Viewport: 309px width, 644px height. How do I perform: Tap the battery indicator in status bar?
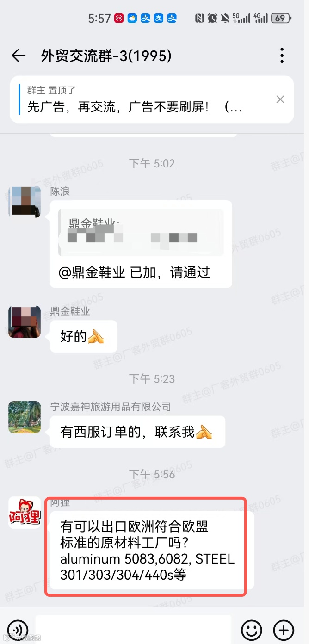(x=281, y=18)
